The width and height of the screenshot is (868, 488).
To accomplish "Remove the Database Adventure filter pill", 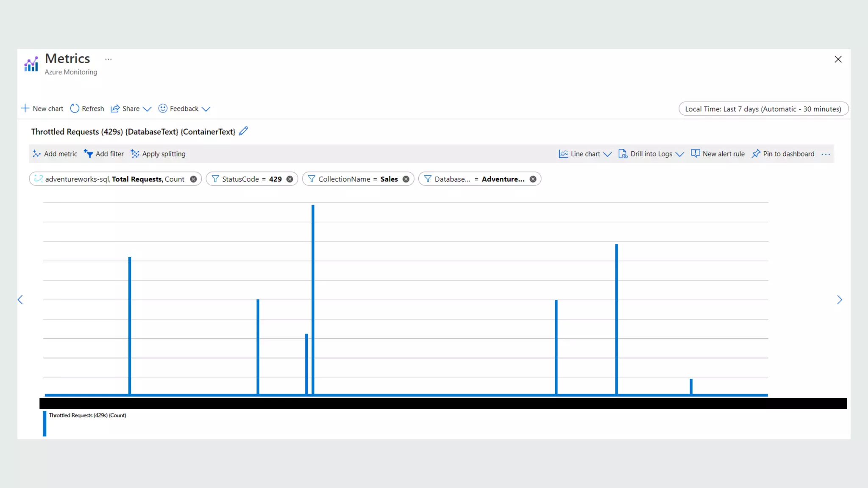I will coord(533,179).
